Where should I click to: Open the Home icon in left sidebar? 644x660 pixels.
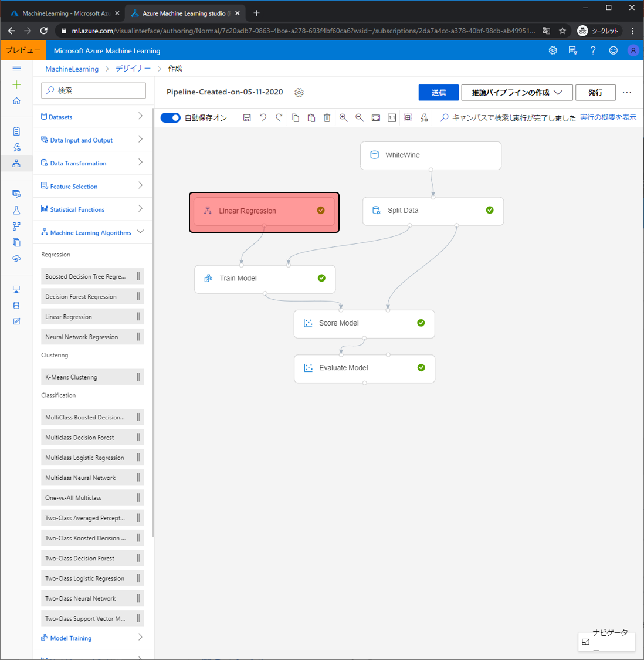16,101
